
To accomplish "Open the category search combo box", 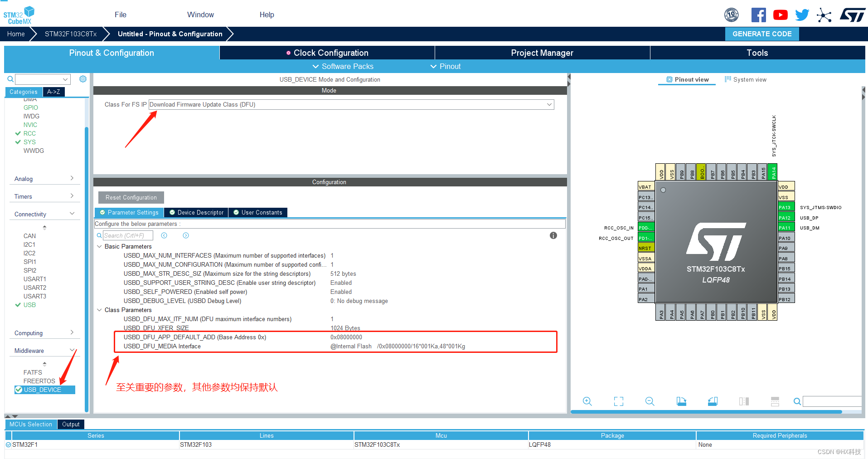I will tap(43, 79).
